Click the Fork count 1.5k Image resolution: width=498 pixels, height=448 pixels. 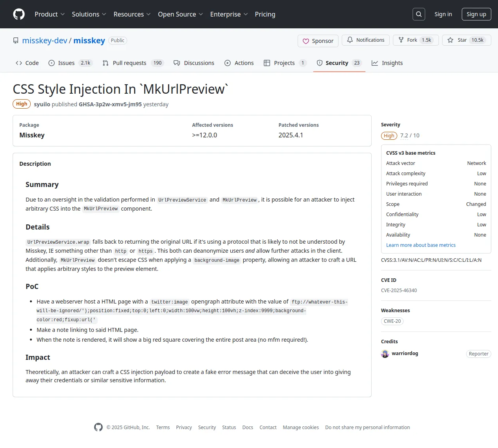point(427,40)
